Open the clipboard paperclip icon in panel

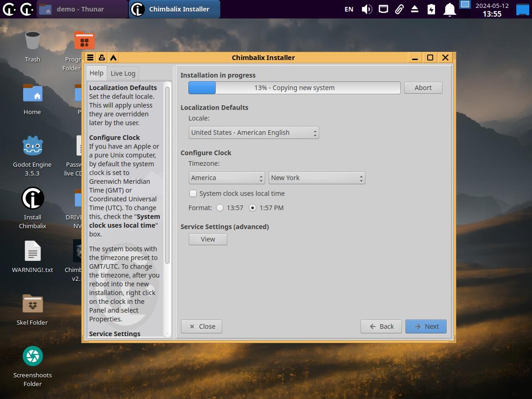(399, 9)
